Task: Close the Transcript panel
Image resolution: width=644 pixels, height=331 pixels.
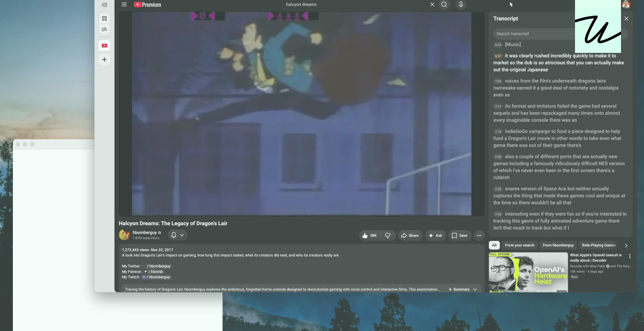Action: [626, 18]
